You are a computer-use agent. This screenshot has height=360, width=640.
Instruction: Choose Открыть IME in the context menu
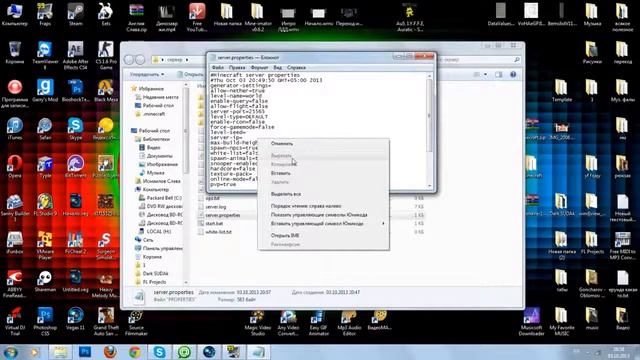click(323, 236)
